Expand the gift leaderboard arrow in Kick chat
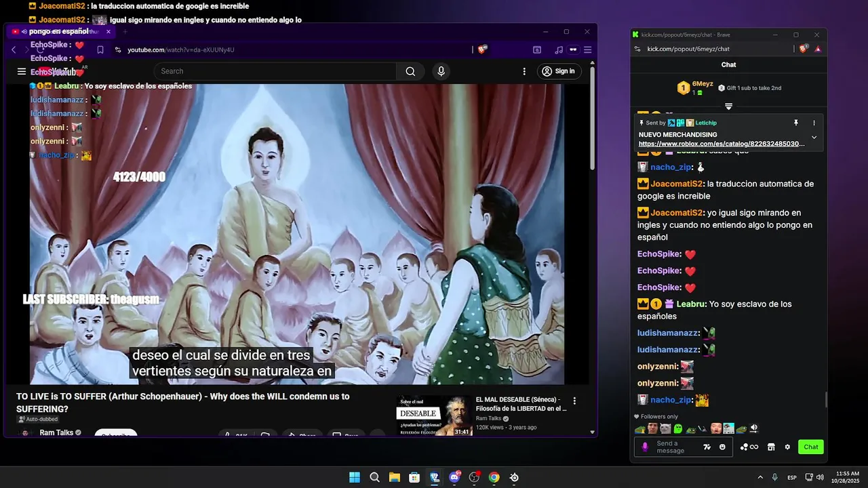 pos(728,106)
